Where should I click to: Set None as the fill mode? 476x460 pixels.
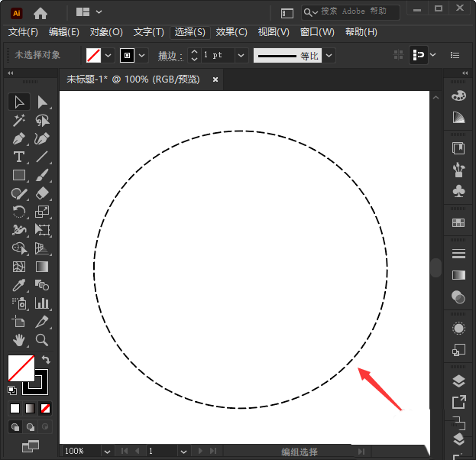[x=46, y=408]
